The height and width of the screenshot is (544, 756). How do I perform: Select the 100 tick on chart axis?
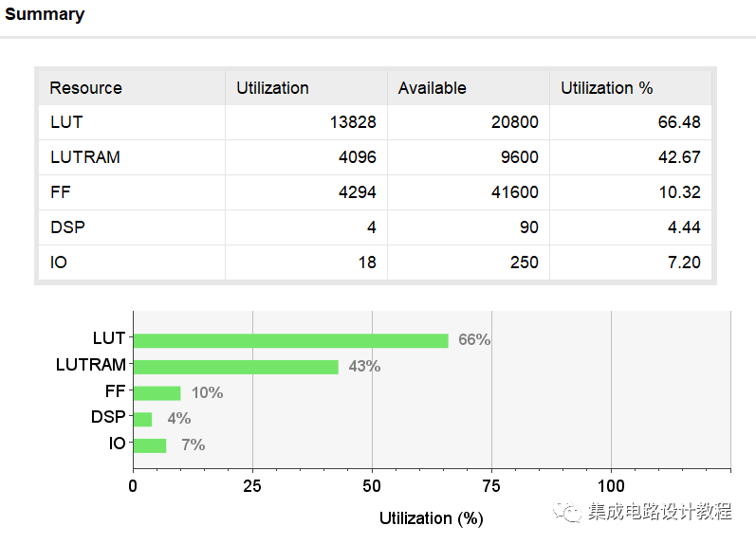[611, 486]
